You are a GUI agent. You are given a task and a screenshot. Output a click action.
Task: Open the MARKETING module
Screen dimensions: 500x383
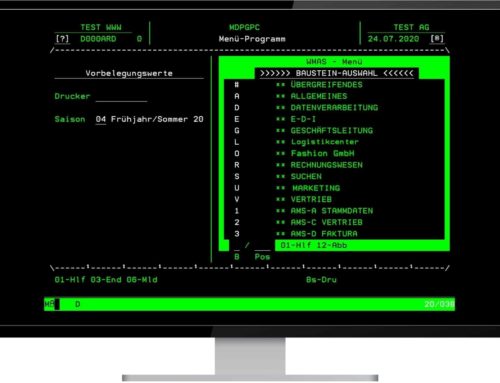316,188
